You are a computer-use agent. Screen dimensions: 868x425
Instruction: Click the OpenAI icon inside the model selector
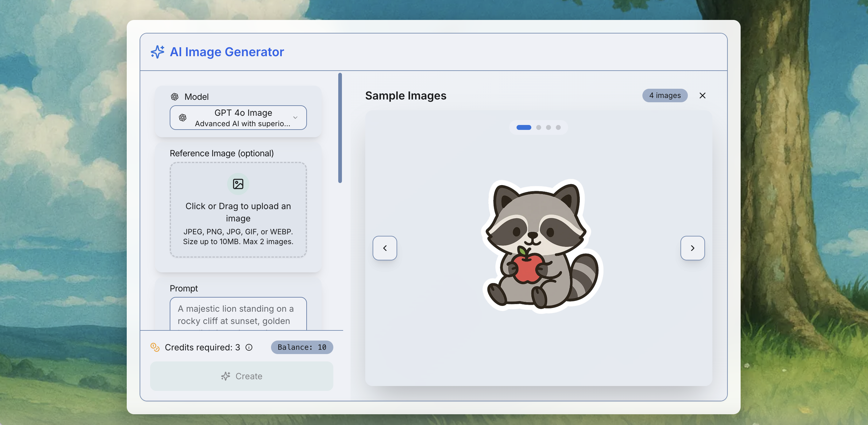pos(183,118)
